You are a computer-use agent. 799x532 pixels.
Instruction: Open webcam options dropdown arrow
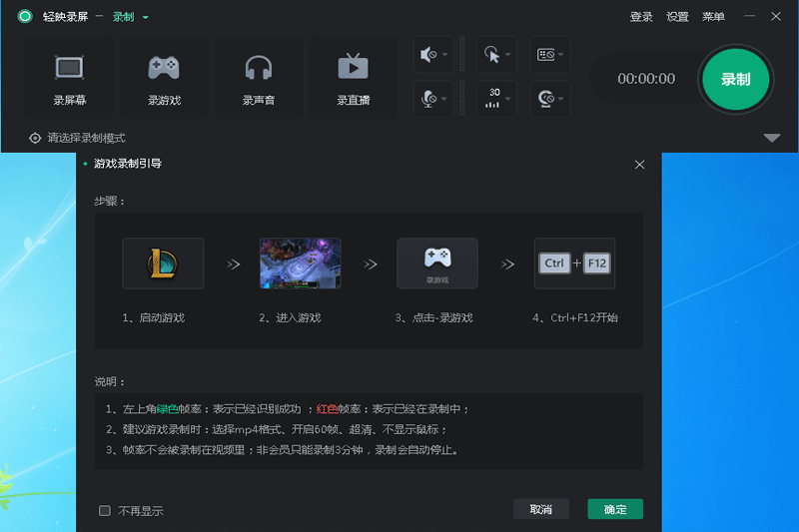tap(561, 99)
